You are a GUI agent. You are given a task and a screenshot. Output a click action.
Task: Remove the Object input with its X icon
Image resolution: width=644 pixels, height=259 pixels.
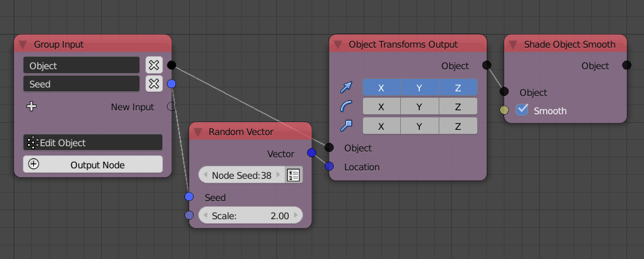[x=154, y=65]
